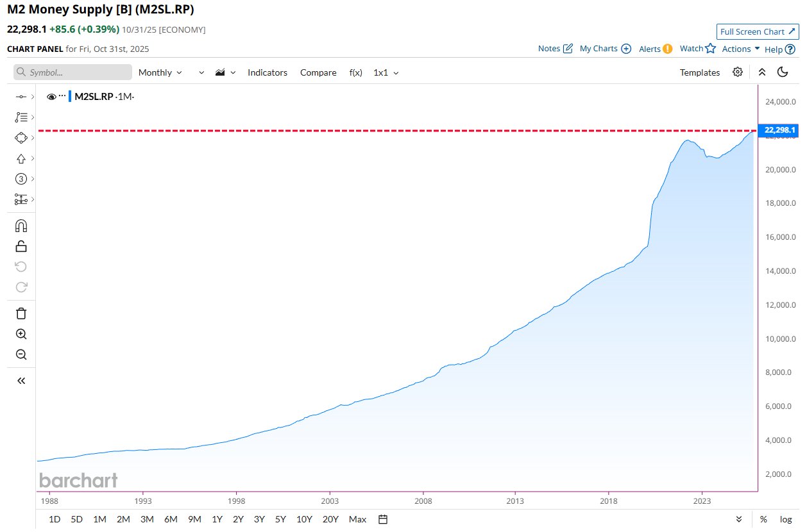807x532 pixels.
Task: Open the calendar date range icon
Action: (383, 519)
